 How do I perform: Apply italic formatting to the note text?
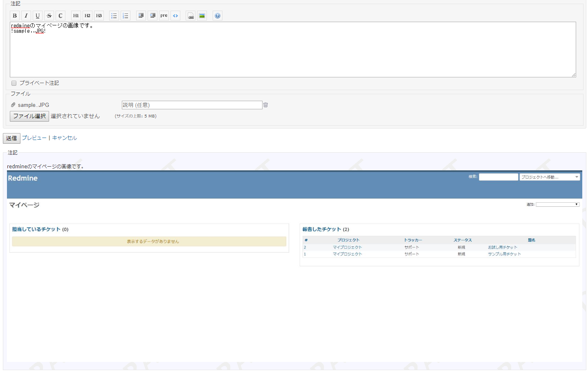(26, 16)
